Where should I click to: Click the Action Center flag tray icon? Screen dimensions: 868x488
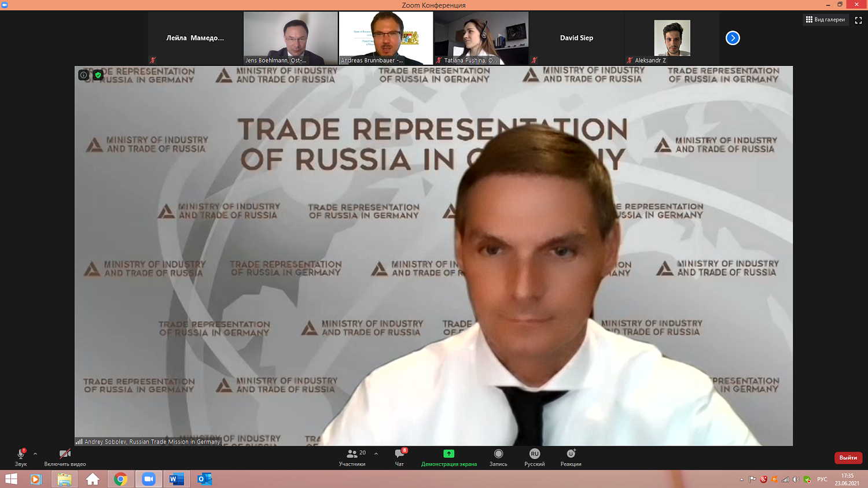click(752, 479)
